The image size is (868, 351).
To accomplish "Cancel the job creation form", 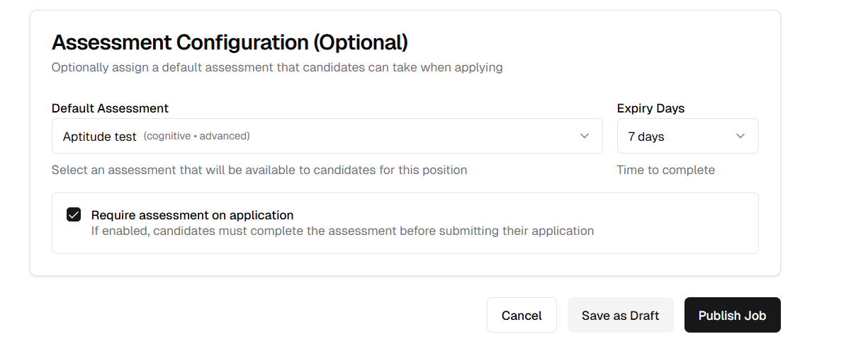I will (x=522, y=316).
